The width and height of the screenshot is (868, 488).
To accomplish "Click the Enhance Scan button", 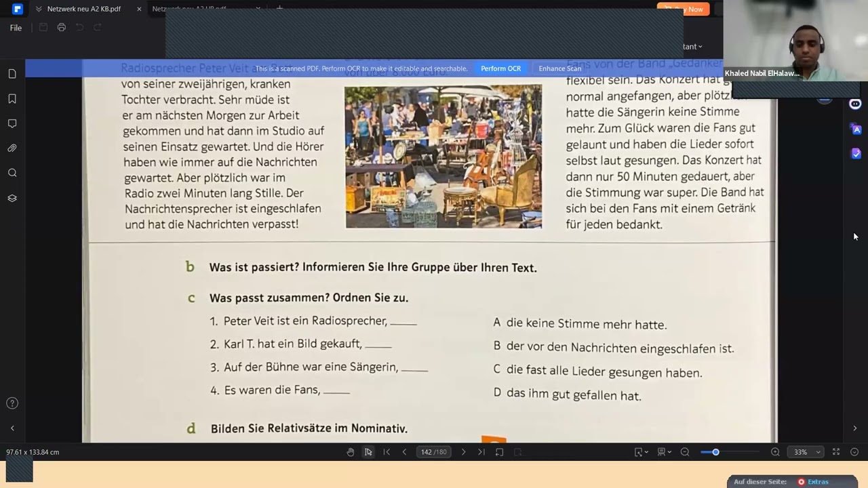I will click(x=559, y=68).
